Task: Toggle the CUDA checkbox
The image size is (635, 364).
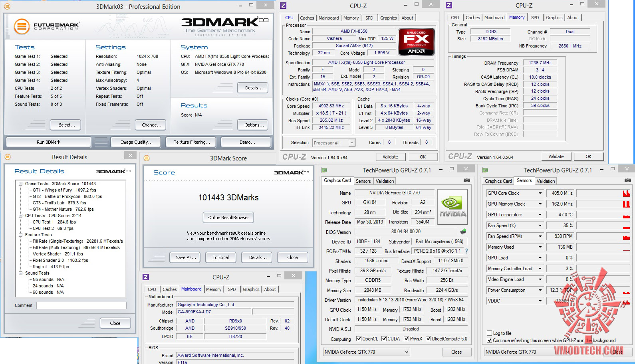Action: 384,339
